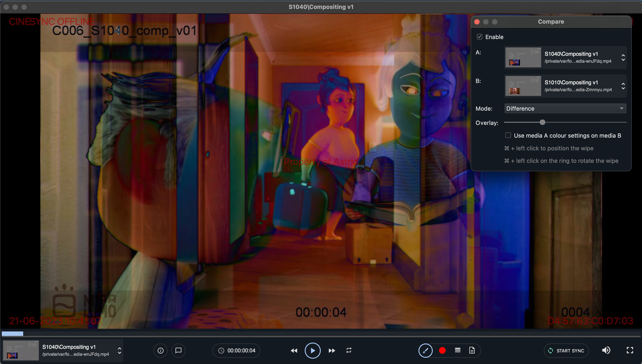Screen dimensions: 642x364
Task: Open the Mode dropdown showing Difference
Action: click(565, 108)
